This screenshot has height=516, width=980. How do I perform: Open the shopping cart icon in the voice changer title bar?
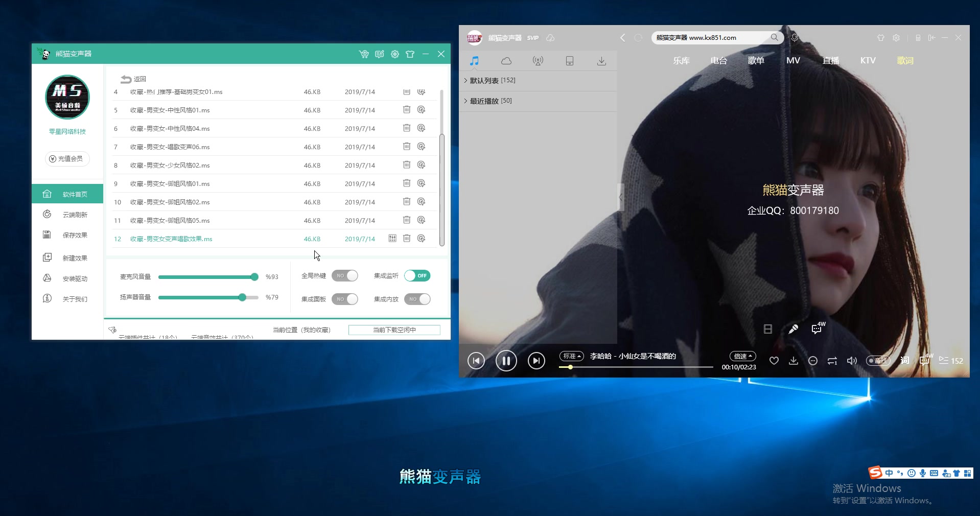(x=364, y=54)
